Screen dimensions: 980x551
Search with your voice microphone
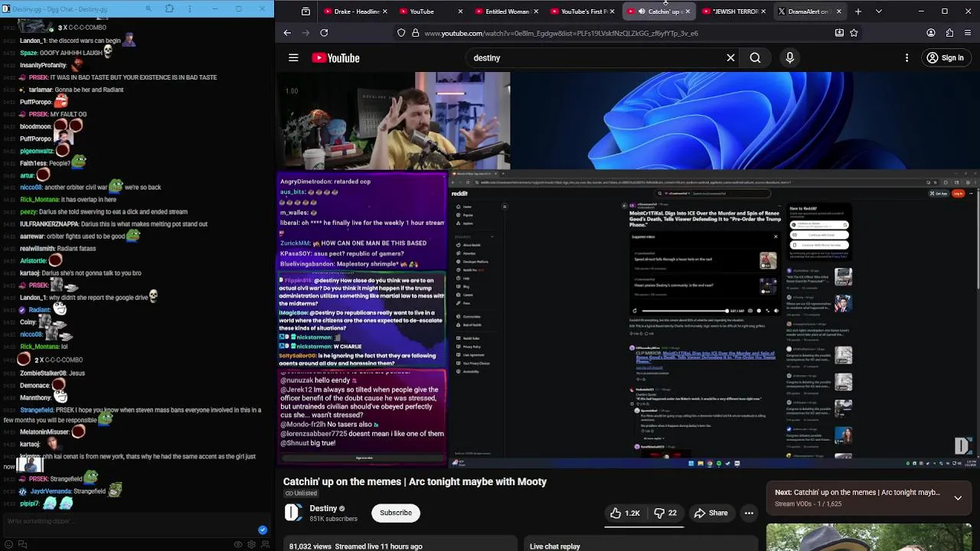point(790,58)
